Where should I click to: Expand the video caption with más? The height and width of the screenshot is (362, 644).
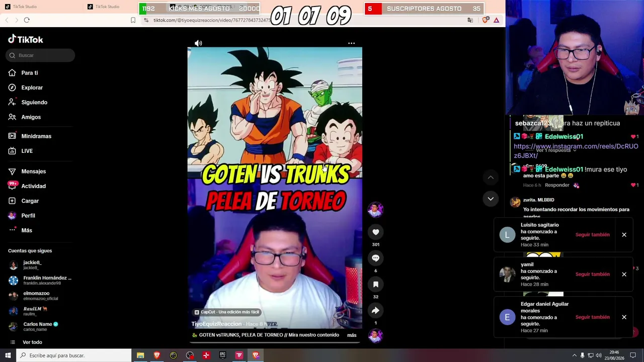[352, 335]
